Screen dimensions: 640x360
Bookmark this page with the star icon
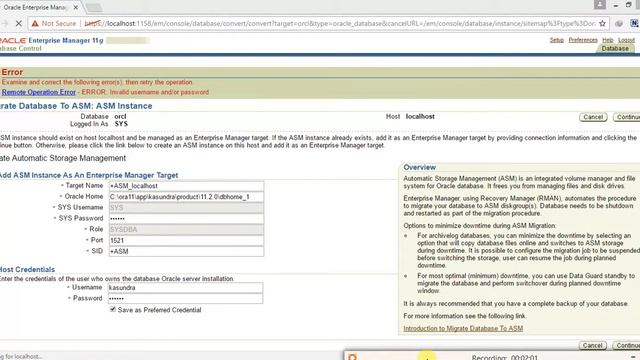coord(602,24)
